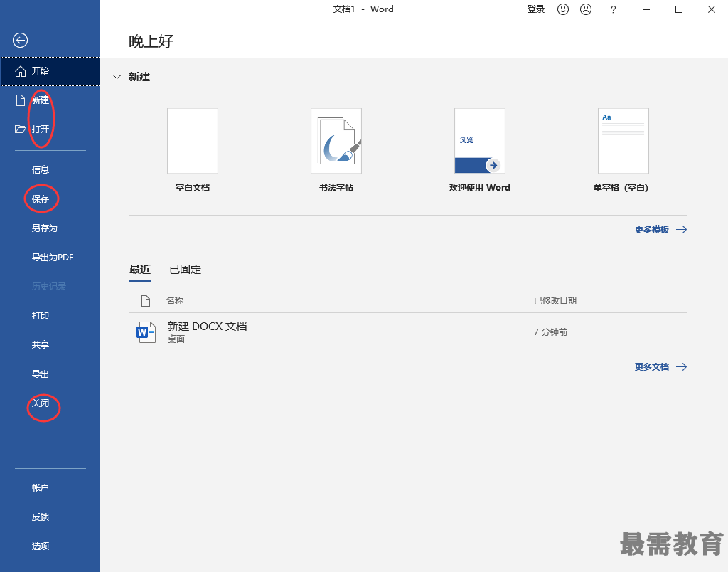Open the 打印 page
The height and width of the screenshot is (572, 728).
[x=41, y=315]
